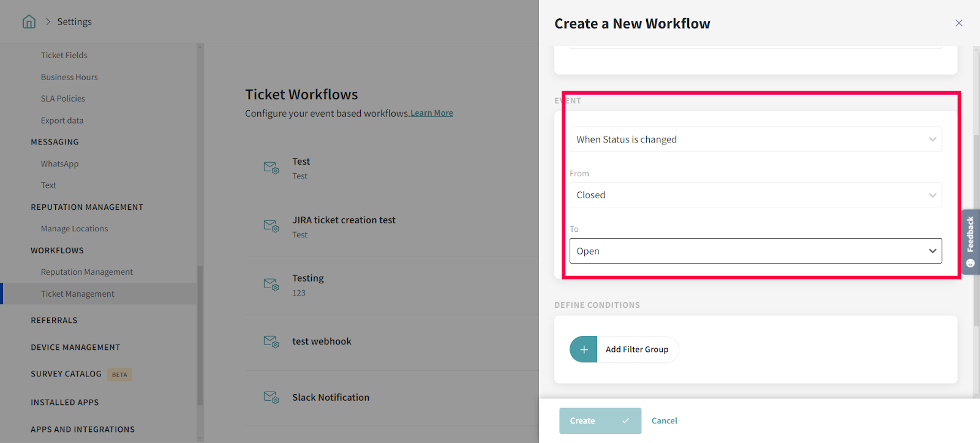The height and width of the screenshot is (443, 980).
Task: Click the Slack Notification workflow icon
Action: pyautogui.click(x=271, y=397)
